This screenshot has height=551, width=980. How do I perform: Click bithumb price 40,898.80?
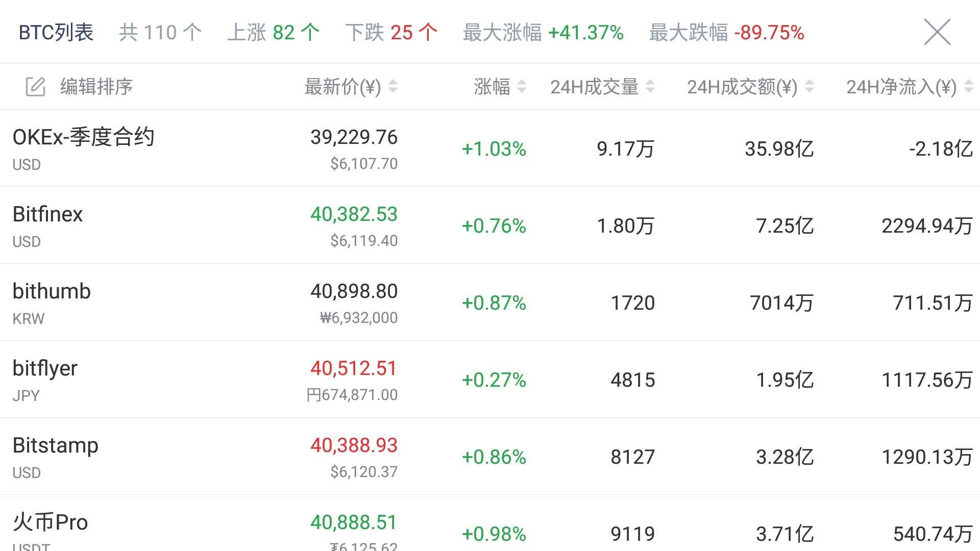click(x=354, y=291)
